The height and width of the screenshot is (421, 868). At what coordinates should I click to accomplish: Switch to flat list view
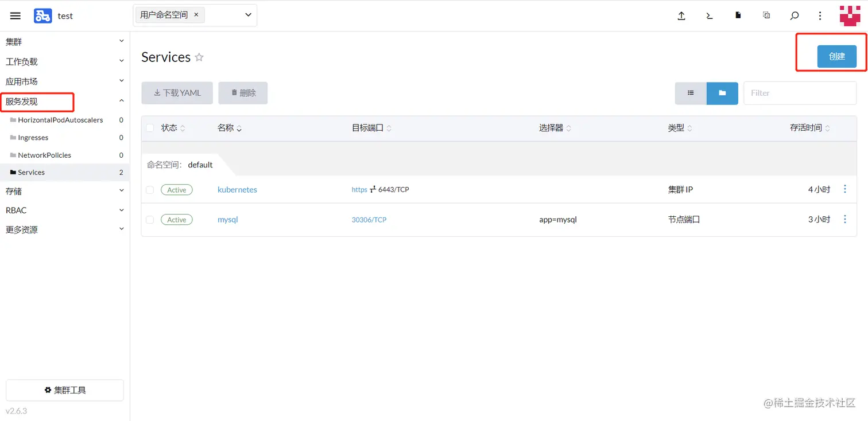(x=691, y=93)
